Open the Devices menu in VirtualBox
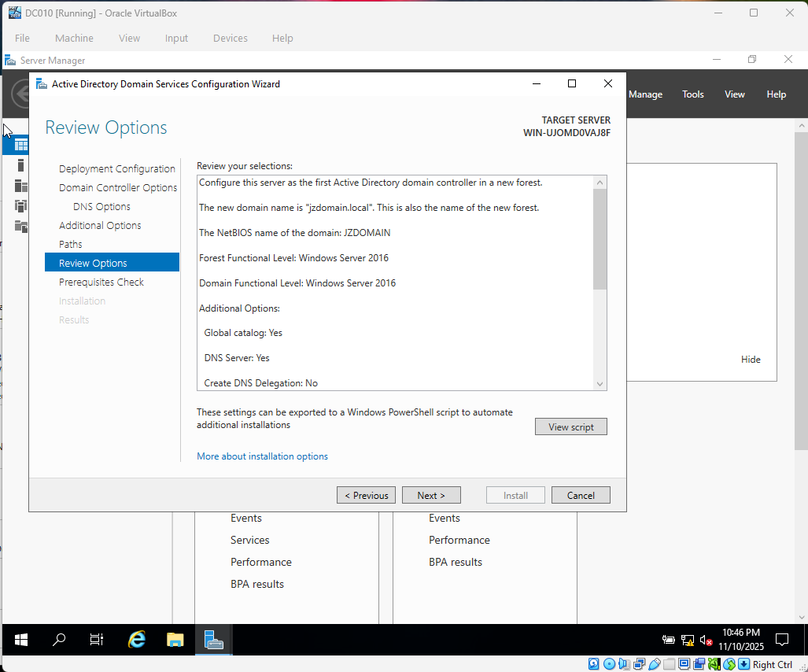The width and height of the screenshot is (808, 672). (230, 38)
